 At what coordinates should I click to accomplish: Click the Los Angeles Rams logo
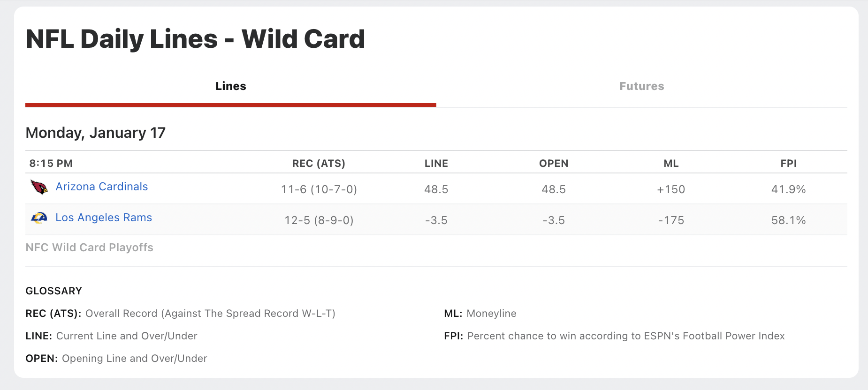(x=39, y=218)
